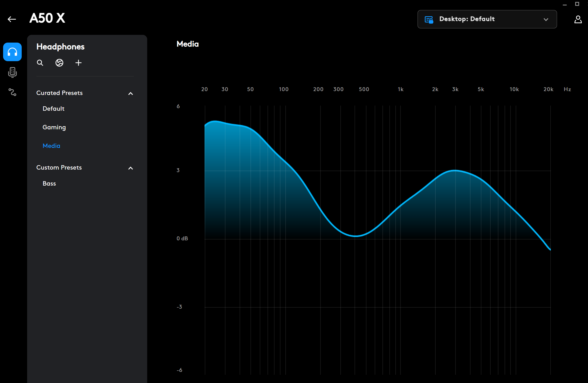Click the 0 dB axis label

point(182,238)
